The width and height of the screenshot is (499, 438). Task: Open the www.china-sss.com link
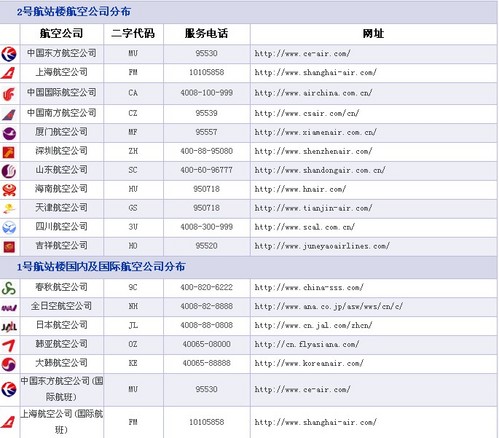(309, 287)
